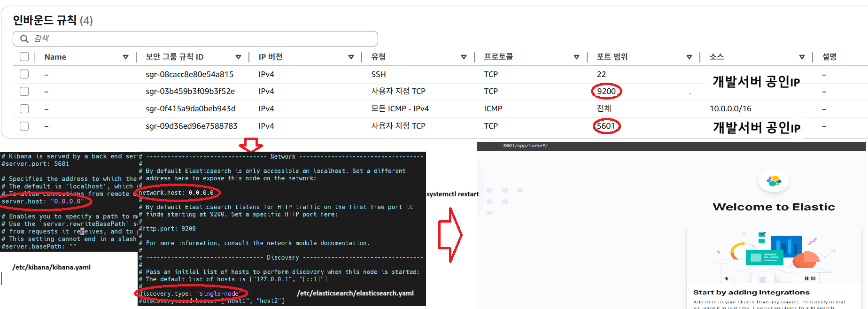
Task: Click the integrations illustration image
Action: coord(773,256)
